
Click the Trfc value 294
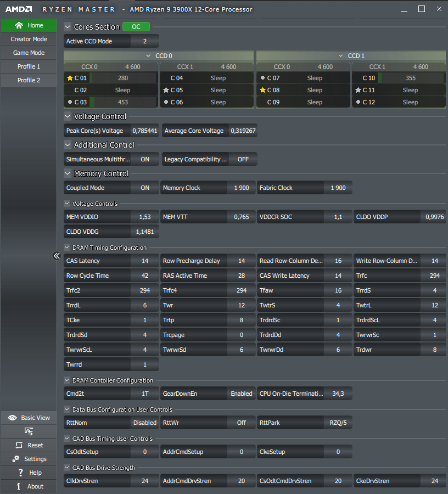pyautogui.click(x=434, y=276)
